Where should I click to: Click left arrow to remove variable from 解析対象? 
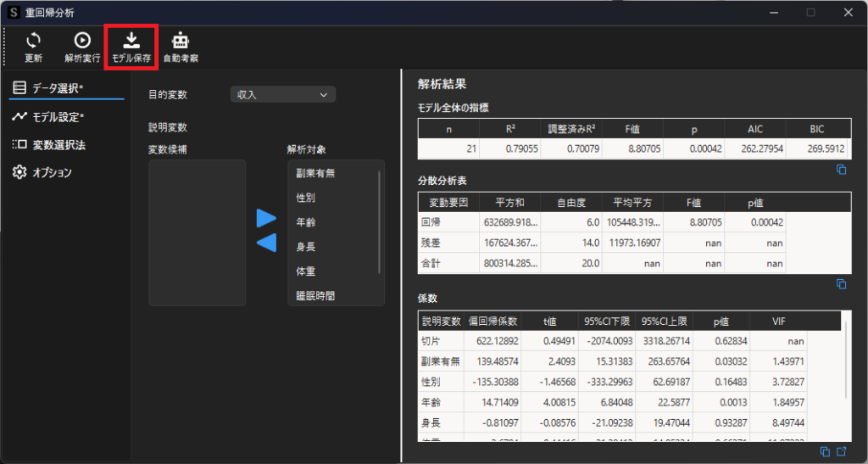pyautogui.click(x=266, y=243)
